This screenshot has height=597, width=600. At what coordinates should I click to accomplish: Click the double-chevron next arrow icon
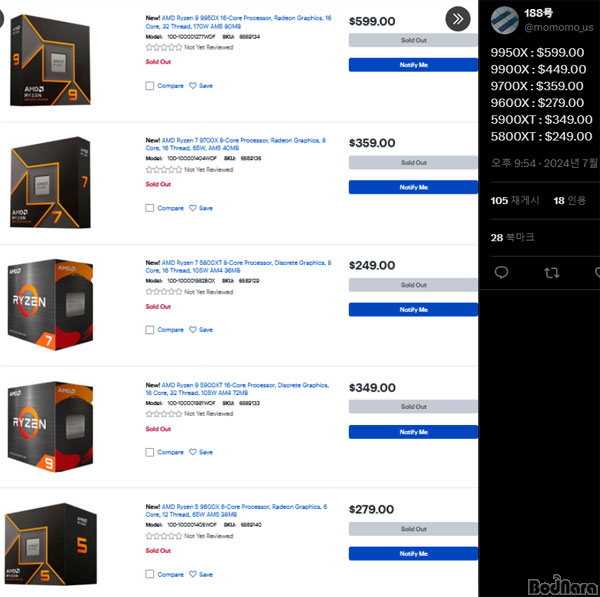pos(458,19)
